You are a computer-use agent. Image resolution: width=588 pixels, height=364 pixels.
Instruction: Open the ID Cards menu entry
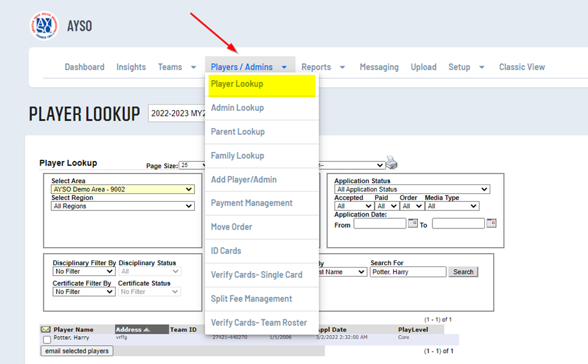226,251
